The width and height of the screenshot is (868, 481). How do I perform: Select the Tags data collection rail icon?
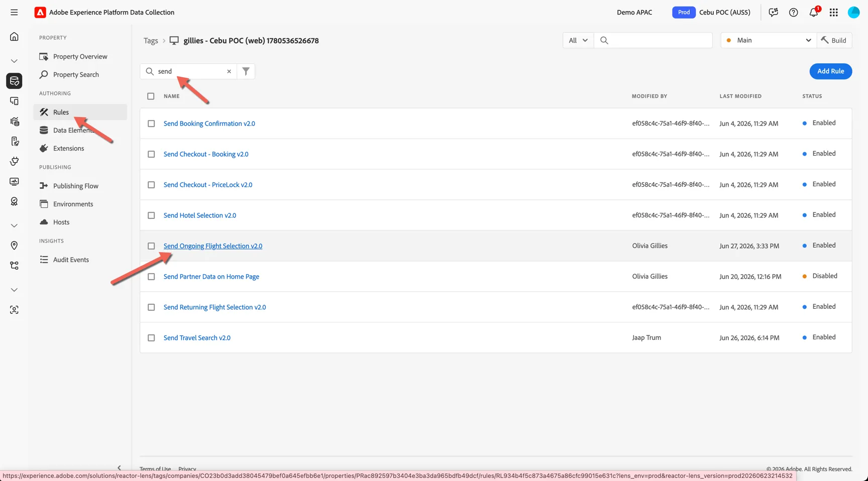[x=14, y=80]
